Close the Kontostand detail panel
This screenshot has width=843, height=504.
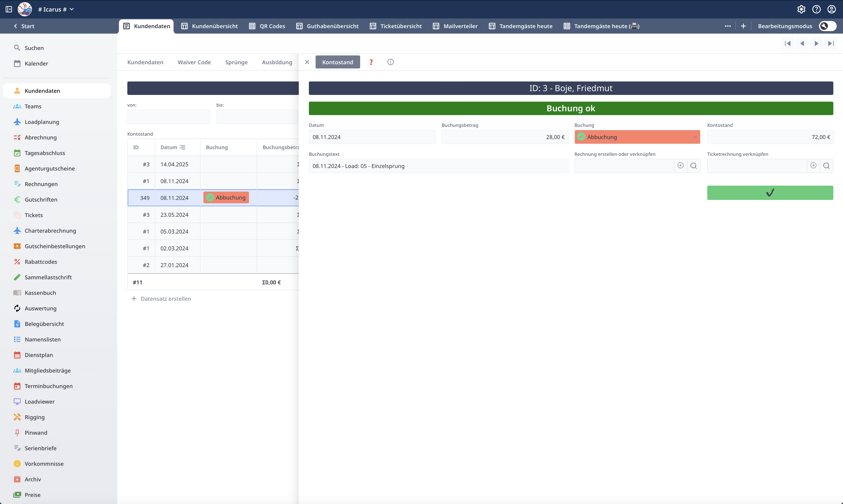(307, 62)
